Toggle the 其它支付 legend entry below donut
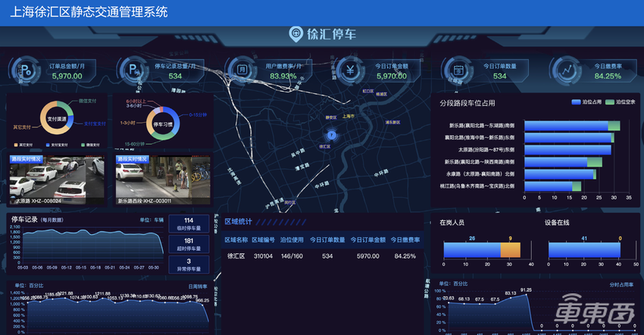This screenshot has width=644, height=335. 23,145
